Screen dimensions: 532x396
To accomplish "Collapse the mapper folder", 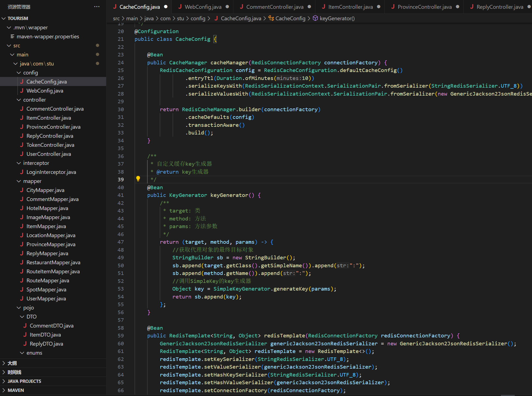I will pyautogui.click(x=19, y=181).
